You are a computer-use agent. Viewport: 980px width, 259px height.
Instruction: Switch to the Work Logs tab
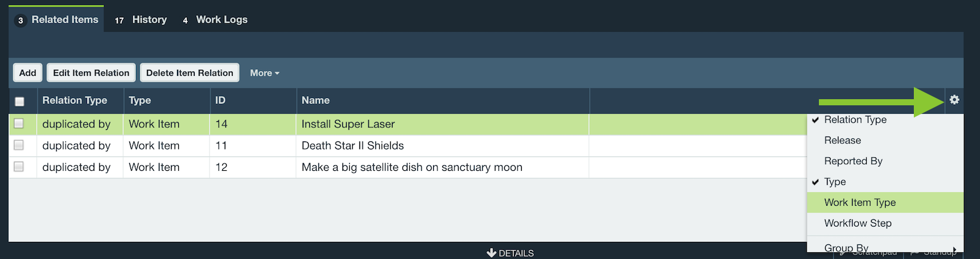tap(215, 20)
